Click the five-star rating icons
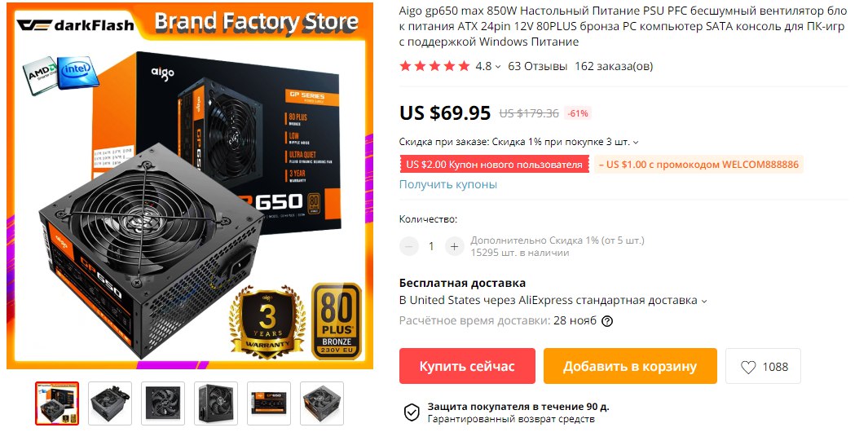 (434, 67)
